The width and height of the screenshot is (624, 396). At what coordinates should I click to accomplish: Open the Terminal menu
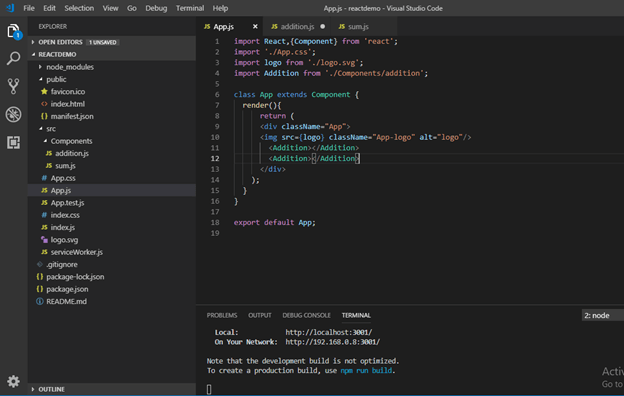[190, 8]
